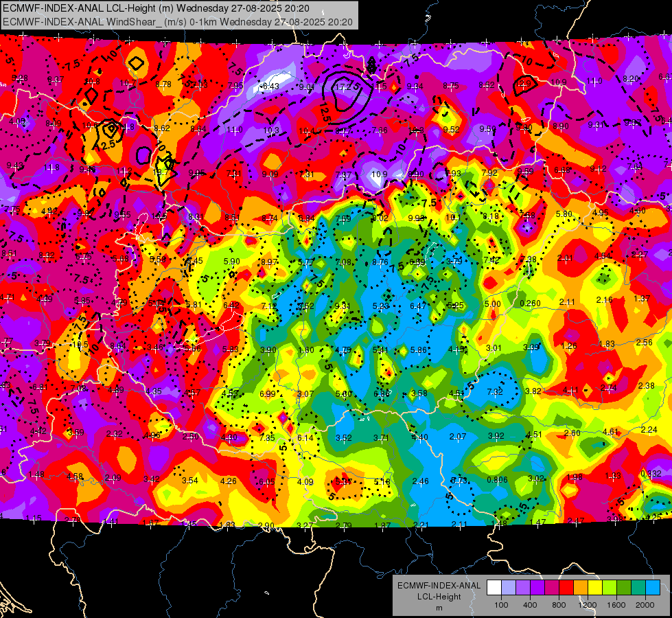Click the wind shear value '12.9'

point(523,83)
